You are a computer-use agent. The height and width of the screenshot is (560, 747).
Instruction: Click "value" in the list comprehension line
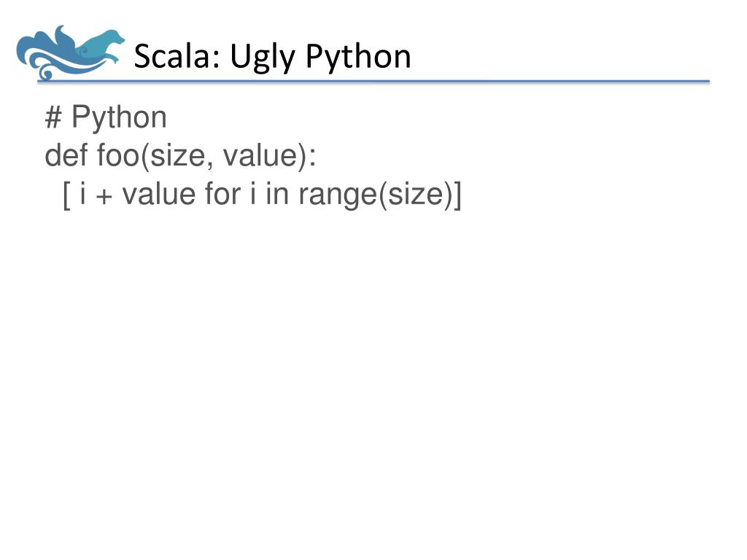point(158,194)
